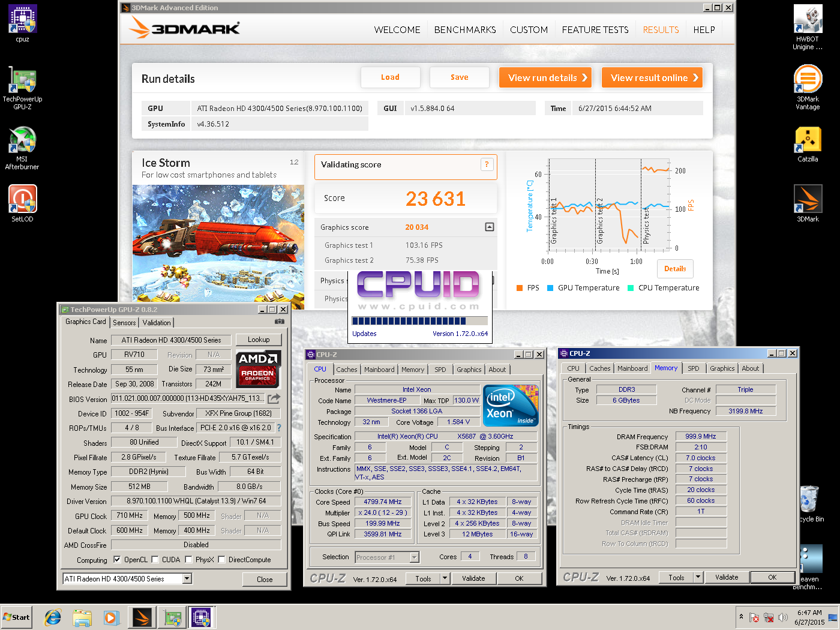The image size is (840, 630).
Task: Open SetLOD desktop shortcut
Action: 22,203
